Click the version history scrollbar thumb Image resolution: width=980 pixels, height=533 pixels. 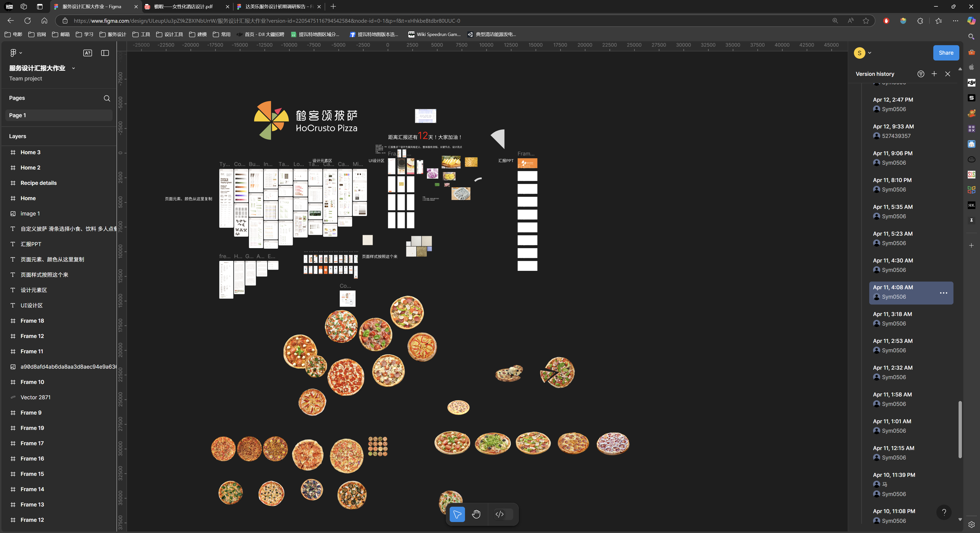point(960,430)
